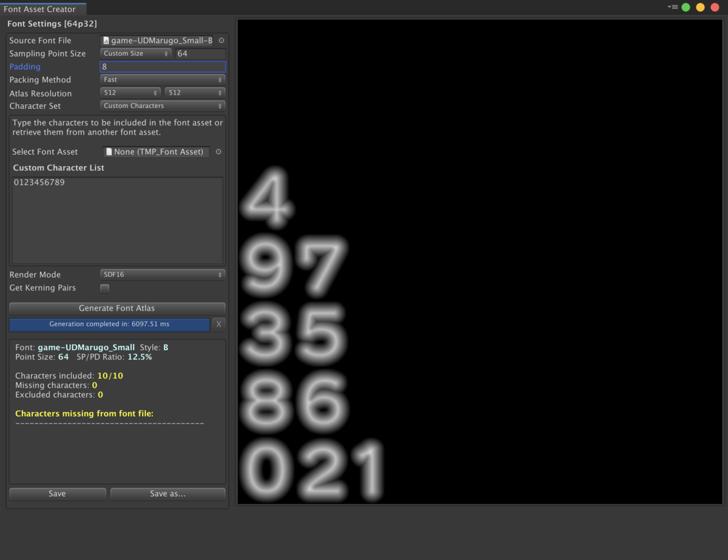Click Characters missing from font file heading
The height and width of the screenshot is (560, 728).
[x=84, y=414]
